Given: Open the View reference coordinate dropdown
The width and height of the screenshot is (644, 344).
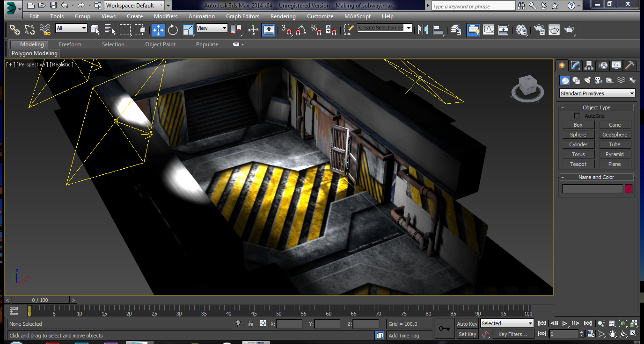Looking at the screenshot, I should click(212, 28).
